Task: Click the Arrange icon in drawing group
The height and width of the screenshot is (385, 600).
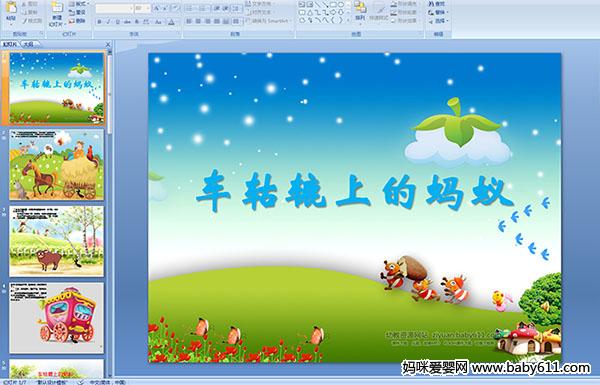Action: point(360,11)
